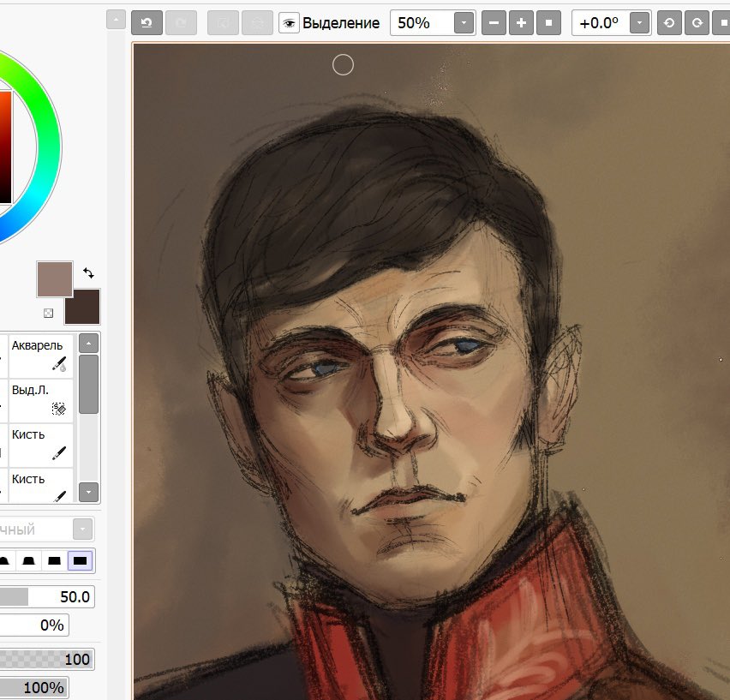Redo the last undone action

pos(181,22)
